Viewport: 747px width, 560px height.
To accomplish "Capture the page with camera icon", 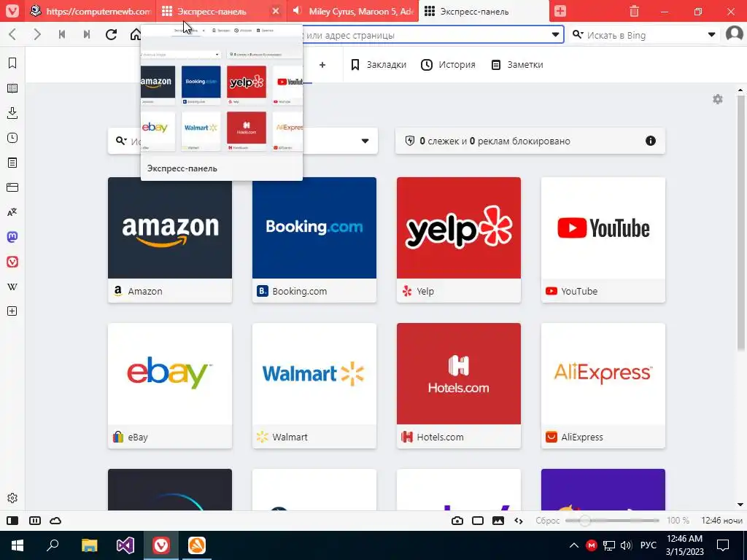I will point(457,521).
